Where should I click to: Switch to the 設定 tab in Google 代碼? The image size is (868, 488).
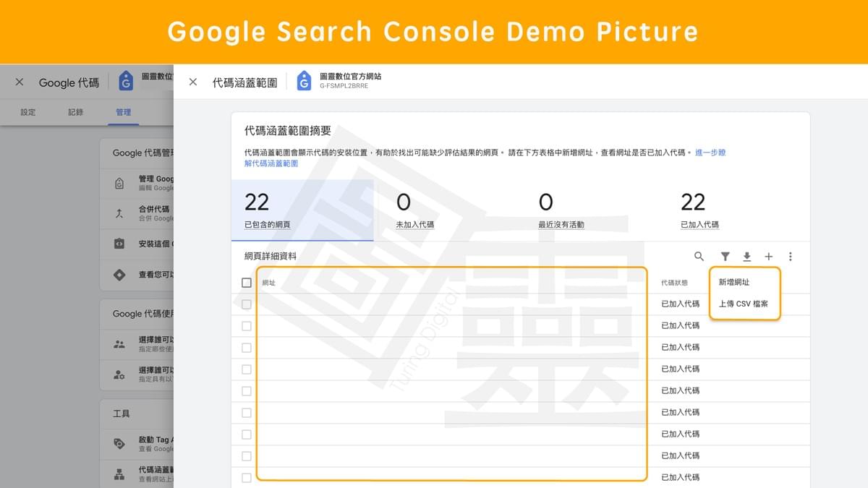[x=28, y=112]
